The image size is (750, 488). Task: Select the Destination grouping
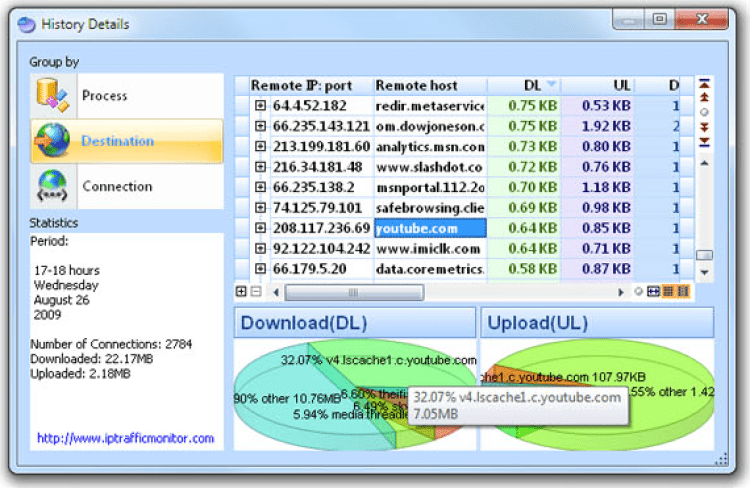tap(127, 141)
